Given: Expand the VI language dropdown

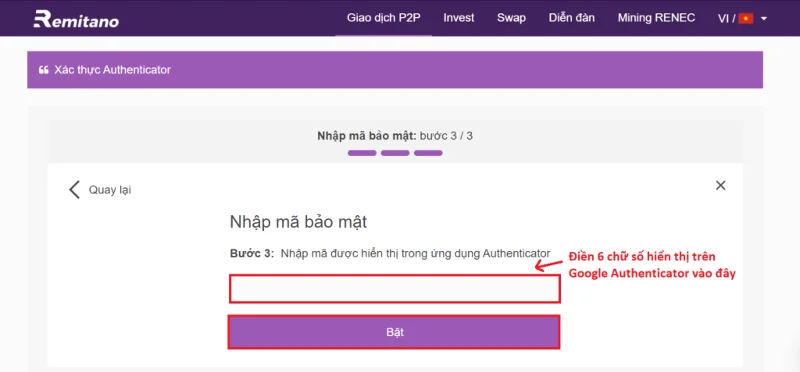Looking at the screenshot, I should pos(742,19).
